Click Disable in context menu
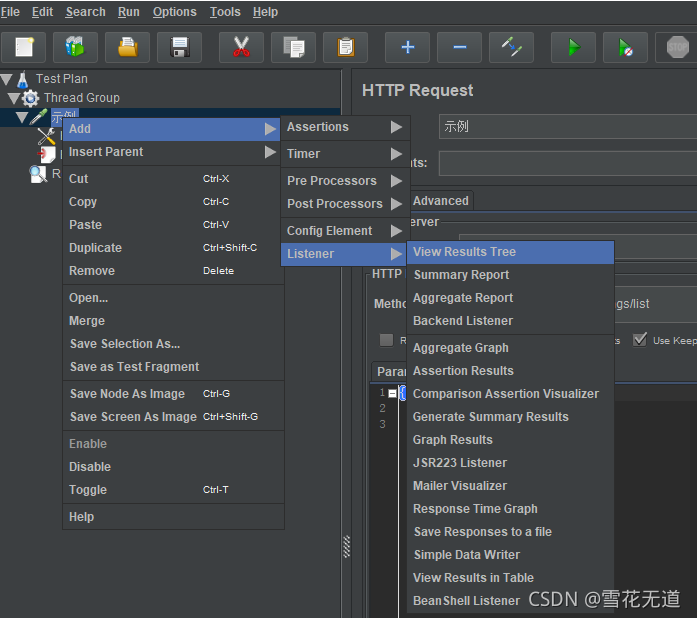Screen dimensions: 697x618 pyautogui.click(x=173, y=467)
